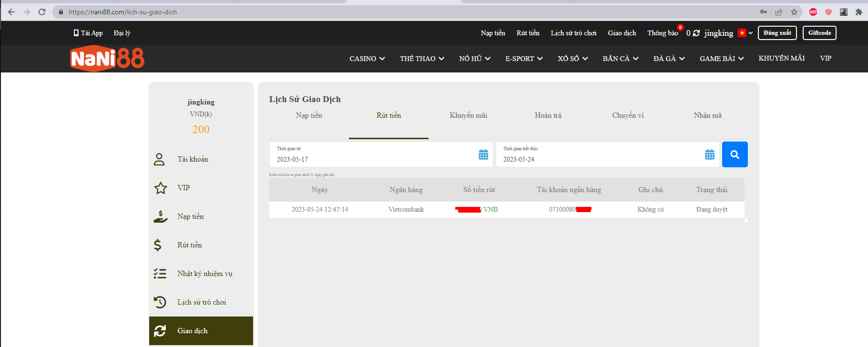868x347 pixels.
Task: Open Thông báo notifications link
Action: (x=663, y=33)
